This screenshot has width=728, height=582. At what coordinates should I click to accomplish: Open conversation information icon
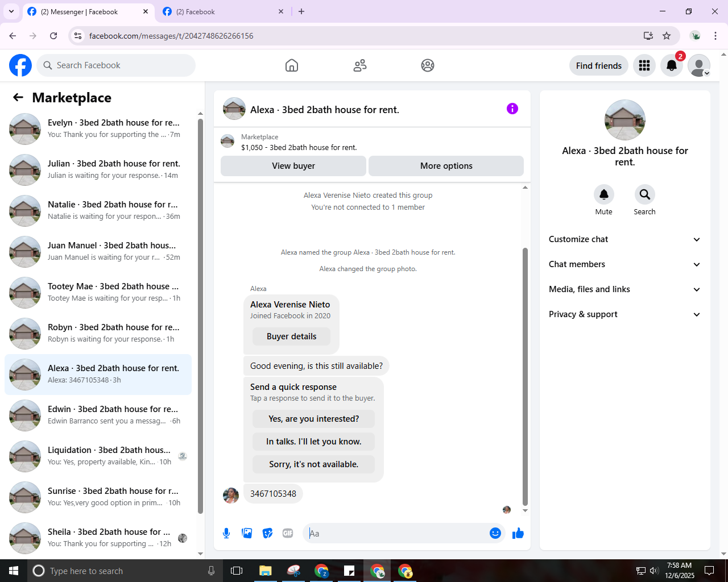pos(512,109)
